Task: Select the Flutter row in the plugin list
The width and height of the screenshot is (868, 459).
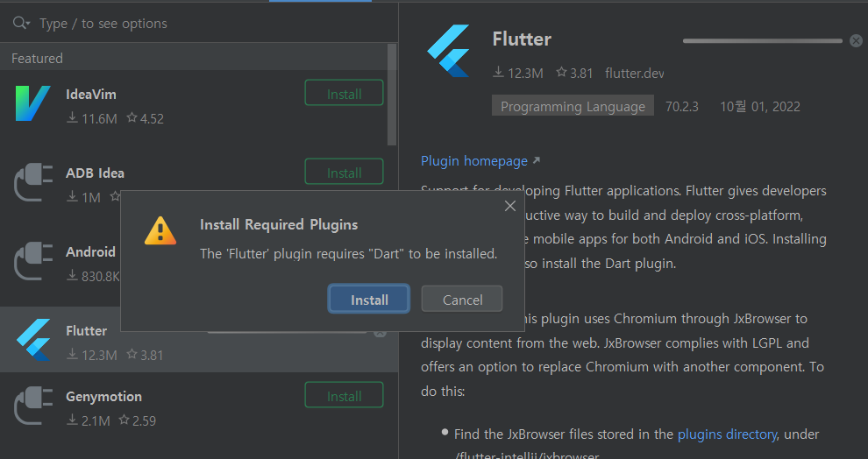Action: click(x=199, y=340)
